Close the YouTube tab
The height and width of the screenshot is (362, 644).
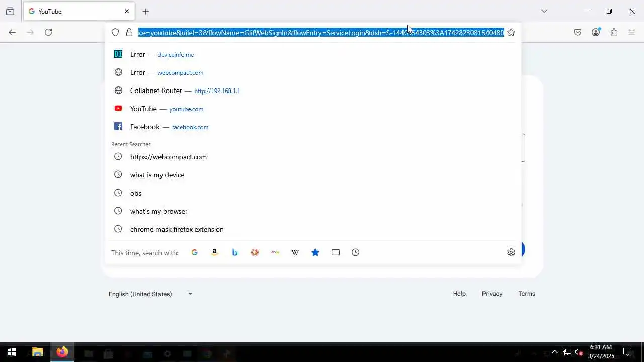pyautogui.click(x=126, y=11)
